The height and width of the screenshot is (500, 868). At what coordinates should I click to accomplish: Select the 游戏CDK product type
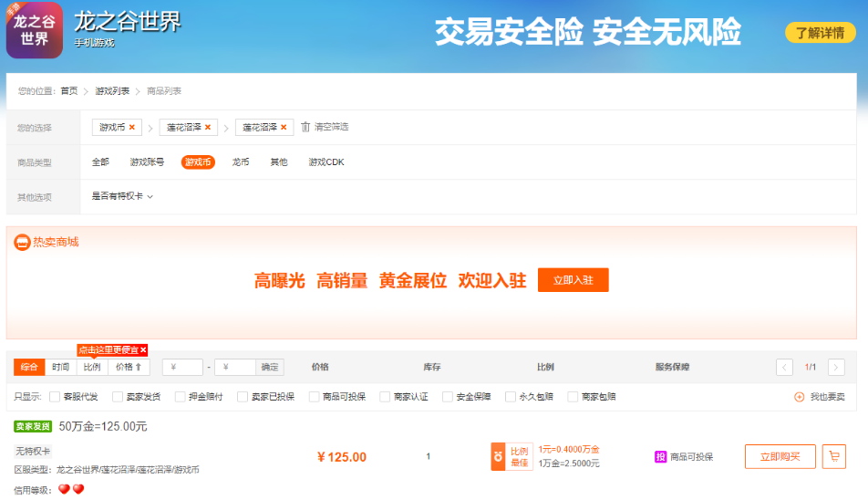(326, 162)
